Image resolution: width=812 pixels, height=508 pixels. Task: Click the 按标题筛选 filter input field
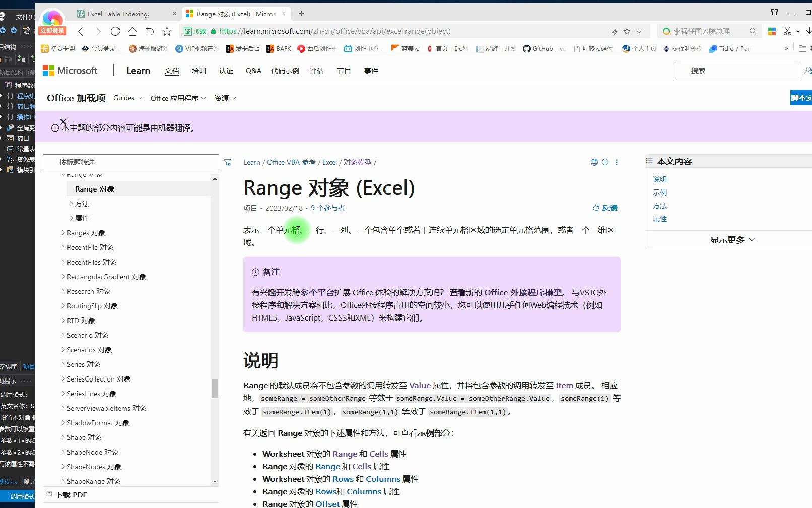(131, 162)
